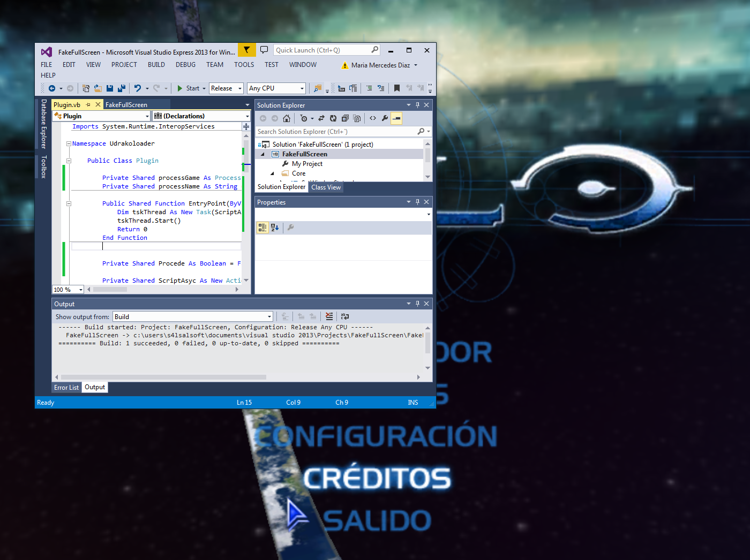Switch to the Class View tab
The image size is (750, 560).
[326, 187]
